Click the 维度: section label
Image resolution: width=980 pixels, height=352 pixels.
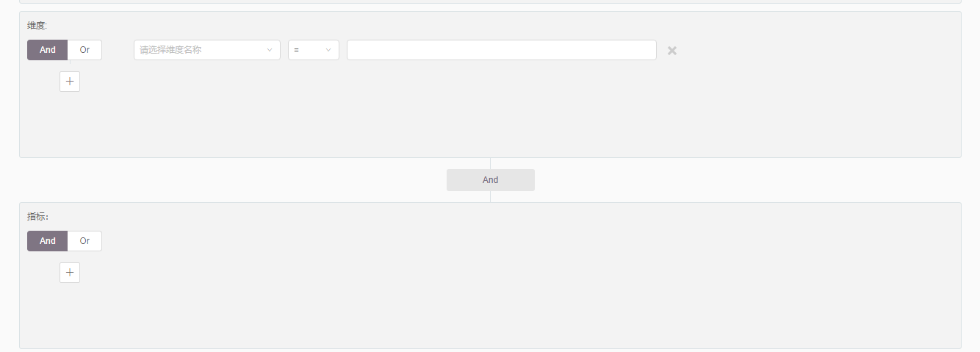37,26
